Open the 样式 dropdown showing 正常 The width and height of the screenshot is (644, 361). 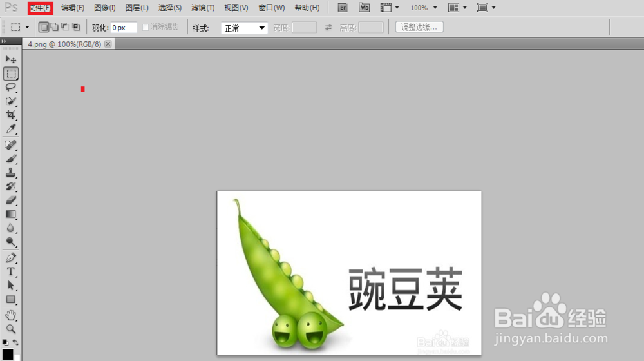tap(244, 28)
